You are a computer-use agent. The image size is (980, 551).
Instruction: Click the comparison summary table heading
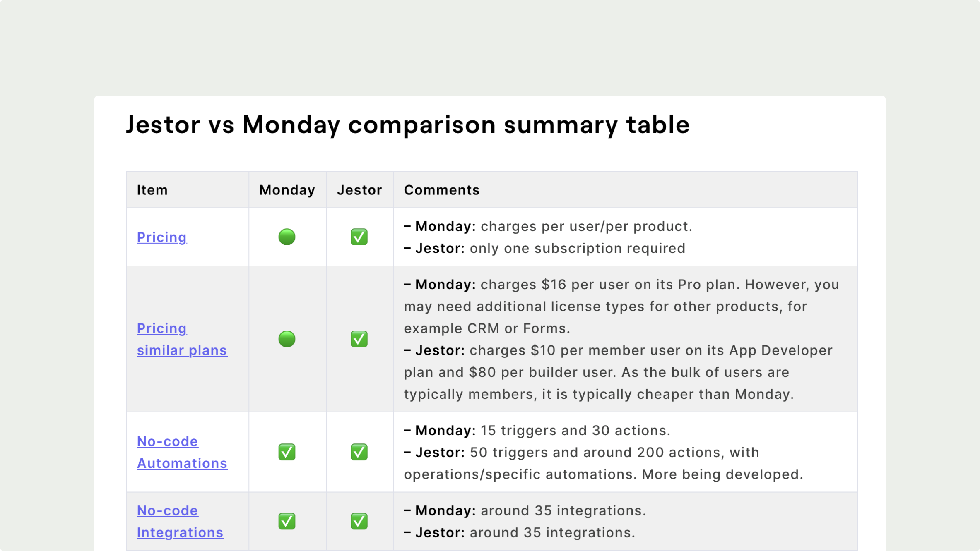(408, 125)
